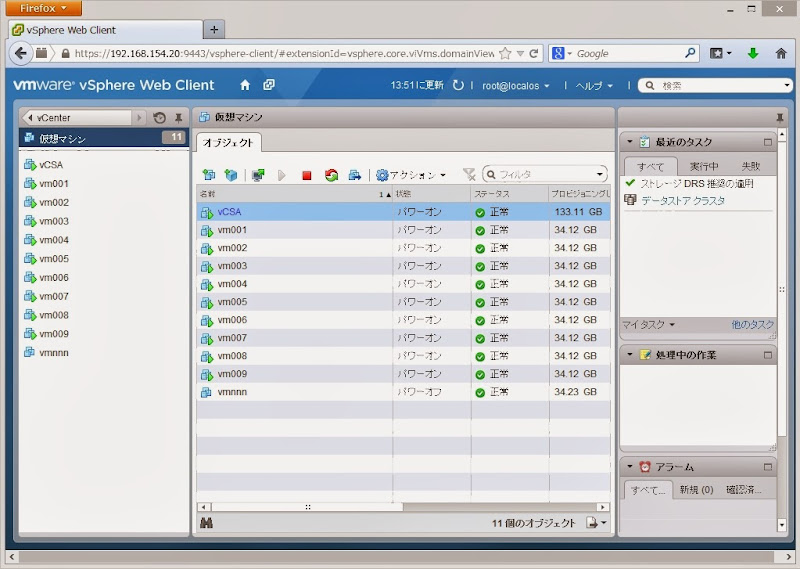Open Firefox home page
This screenshot has width=800, height=569.
point(781,53)
